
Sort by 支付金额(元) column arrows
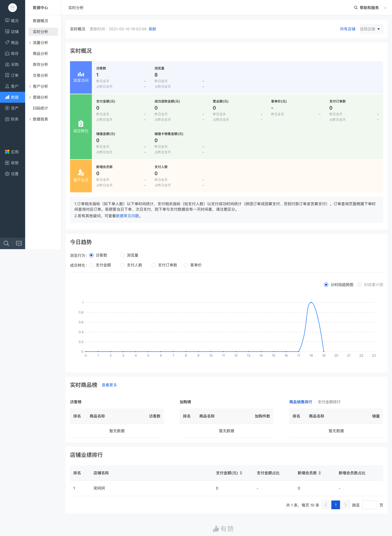click(241, 473)
